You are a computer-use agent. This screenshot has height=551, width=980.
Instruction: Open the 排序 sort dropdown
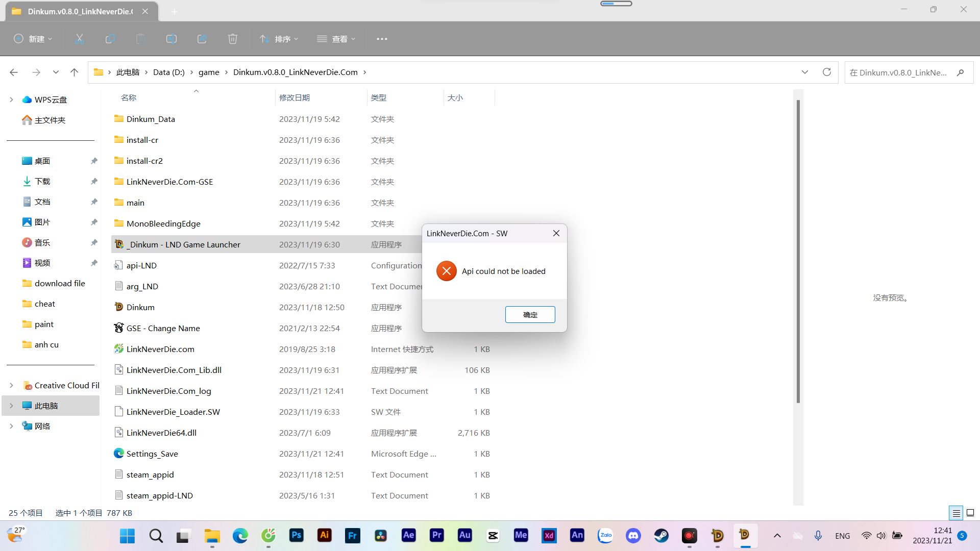(279, 38)
